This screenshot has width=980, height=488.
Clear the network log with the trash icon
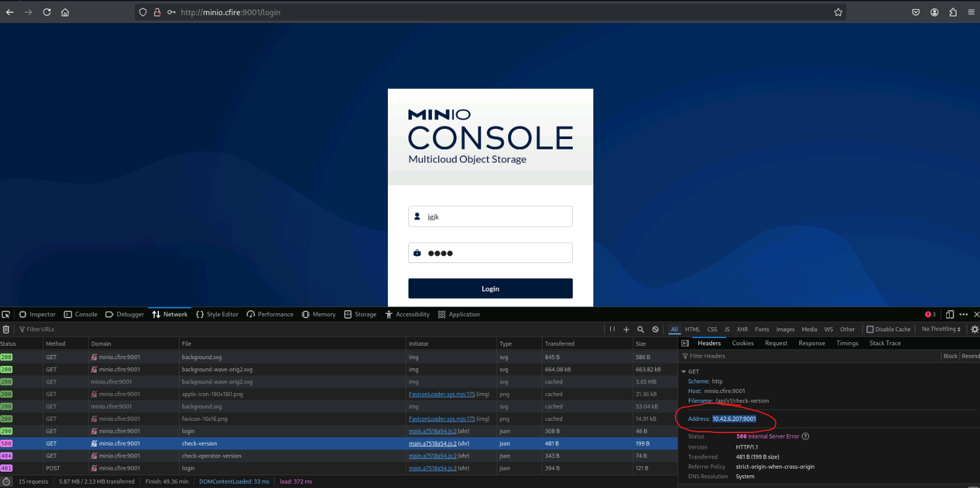[6, 330]
